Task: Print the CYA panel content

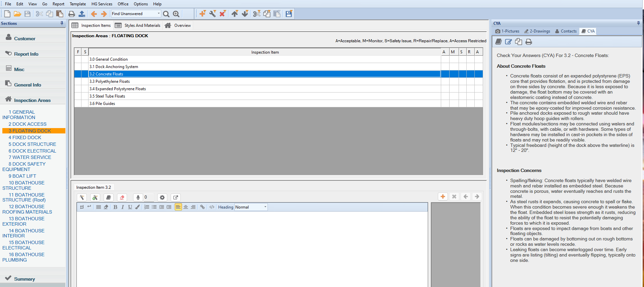Action: [x=529, y=42]
